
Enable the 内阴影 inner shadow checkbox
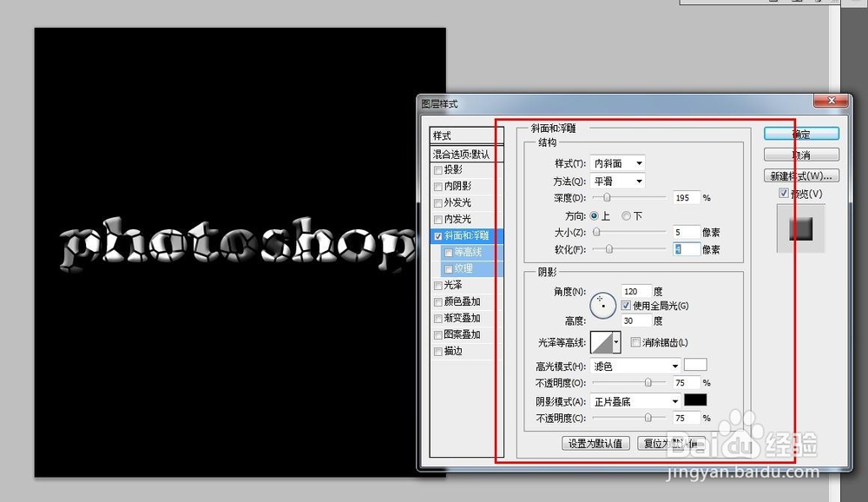(x=437, y=187)
